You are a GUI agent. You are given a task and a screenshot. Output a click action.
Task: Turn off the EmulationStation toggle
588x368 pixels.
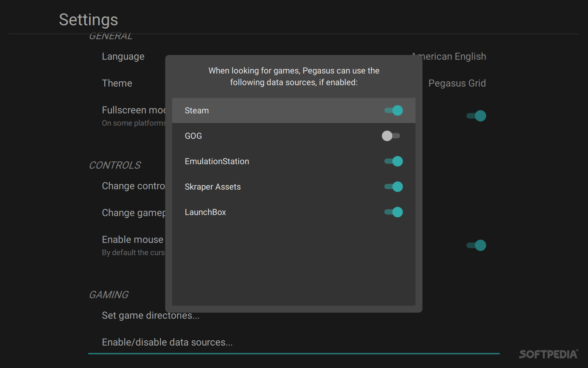tap(393, 161)
